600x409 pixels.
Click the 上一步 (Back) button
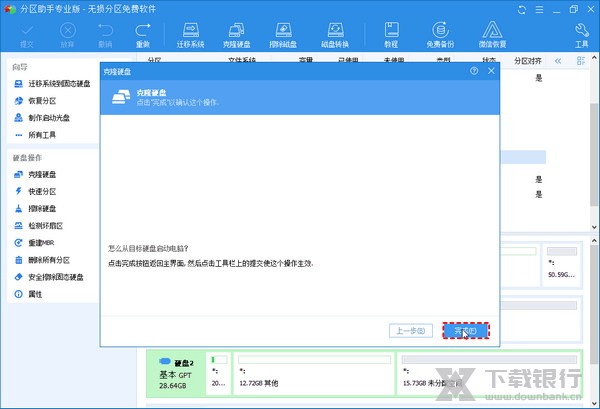[411, 331]
